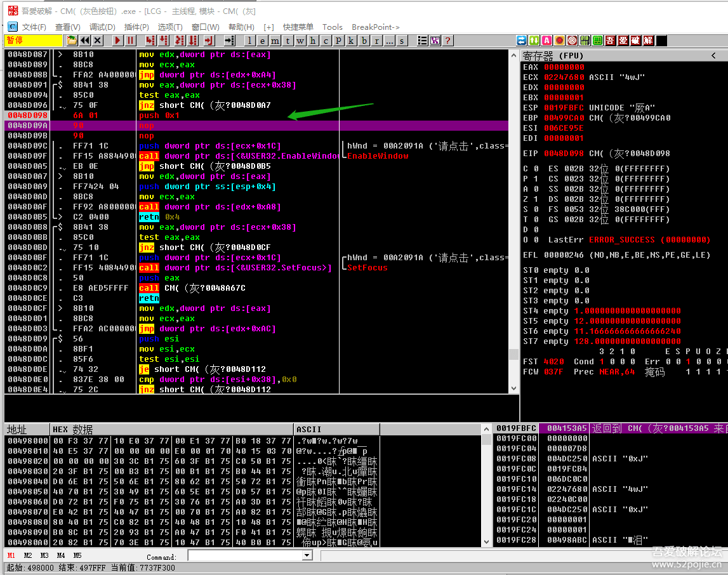The height and width of the screenshot is (575, 728).
Task: Click the registers panel left chevron
Action: [x=713, y=55]
